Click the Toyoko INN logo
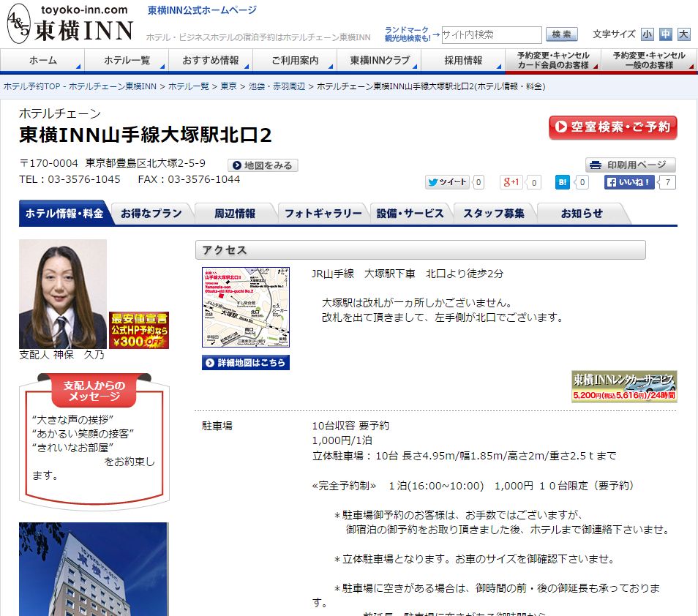 (x=70, y=23)
